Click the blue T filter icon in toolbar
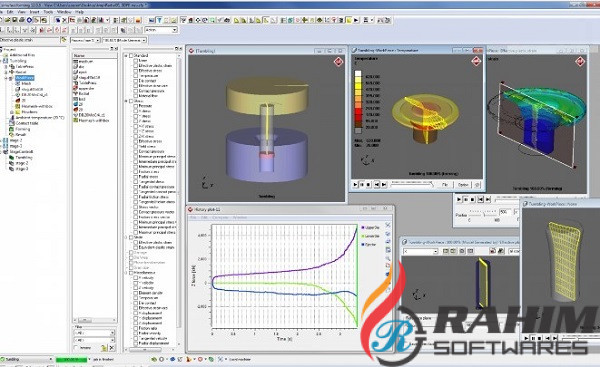600x367 pixels. pos(159,20)
